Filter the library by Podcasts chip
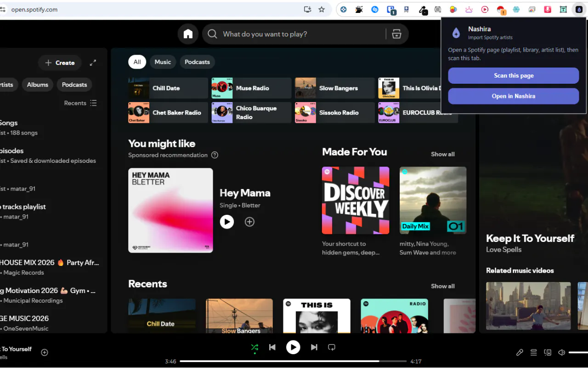The height and width of the screenshot is (368, 588). tap(74, 85)
